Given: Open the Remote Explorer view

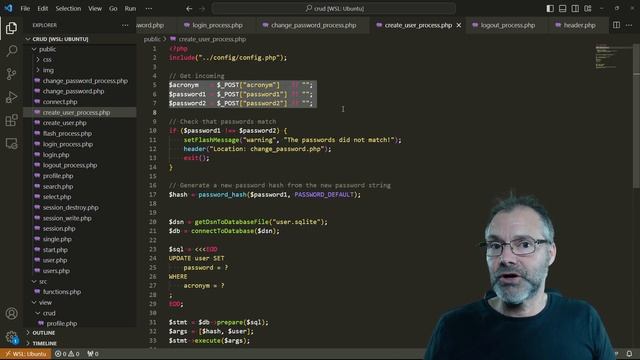Looking at the screenshot, I should pyautogui.click(x=11, y=144).
